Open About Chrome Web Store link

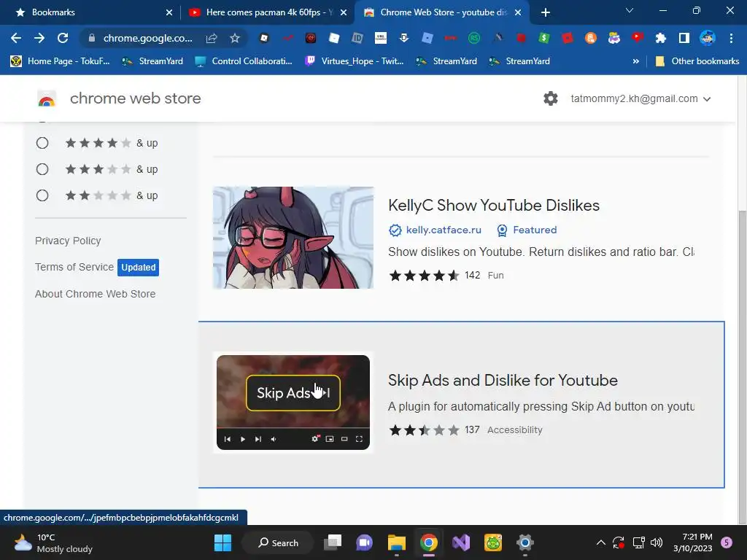tap(96, 294)
